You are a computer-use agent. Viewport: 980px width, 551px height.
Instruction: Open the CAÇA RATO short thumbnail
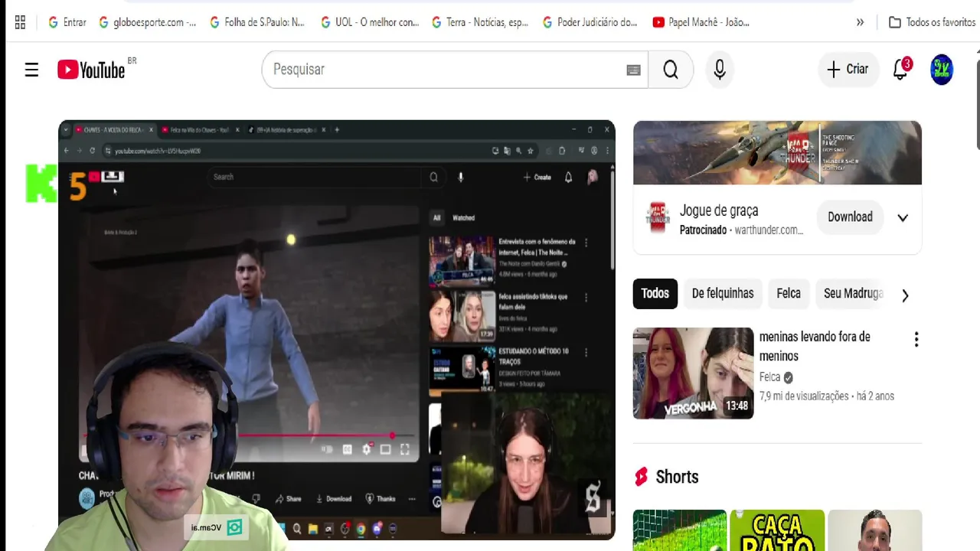[x=777, y=530]
